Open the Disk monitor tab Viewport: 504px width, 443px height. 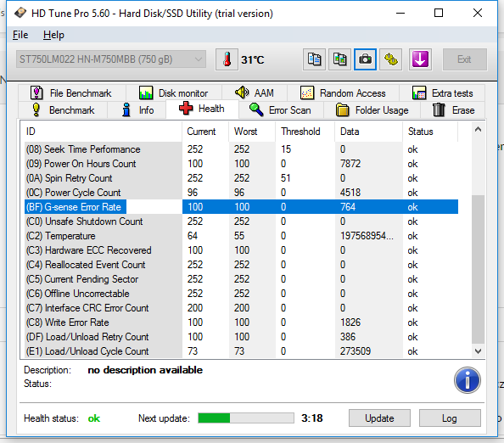(x=174, y=93)
